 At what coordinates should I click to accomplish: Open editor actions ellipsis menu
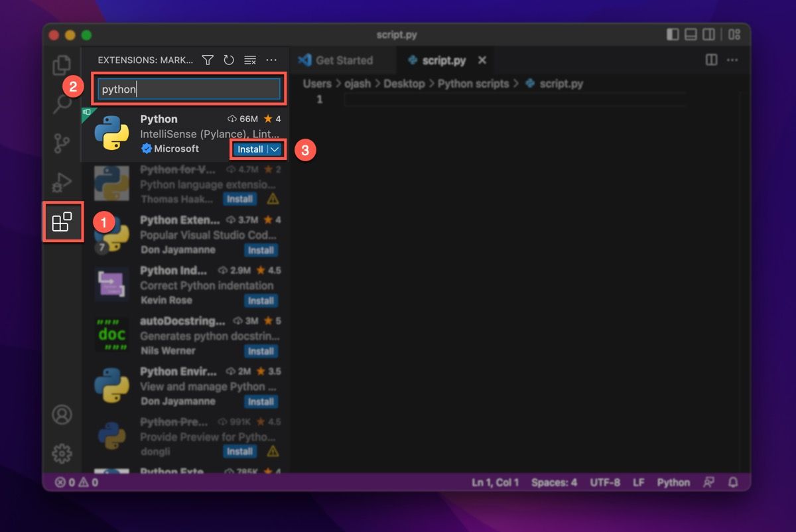pyautogui.click(x=733, y=60)
